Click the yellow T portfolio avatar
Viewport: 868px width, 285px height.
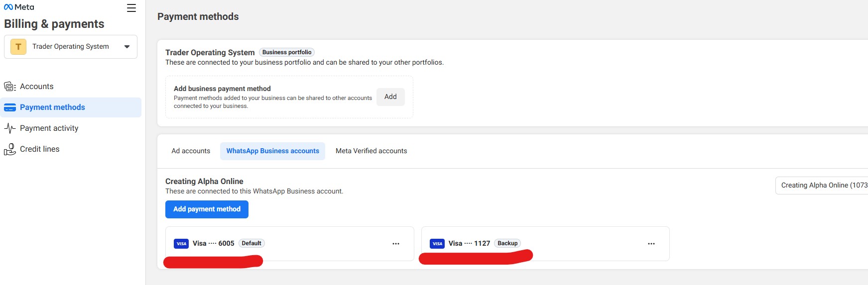pos(18,47)
